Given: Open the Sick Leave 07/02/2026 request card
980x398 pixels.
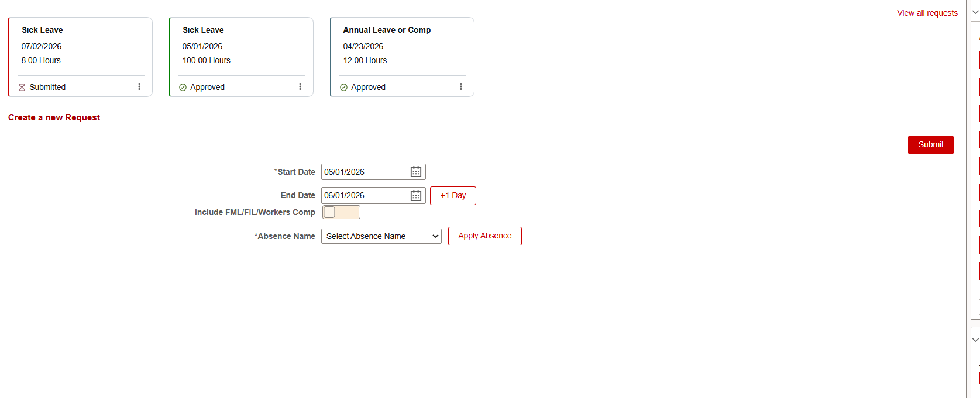Looking at the screenshot, I should (81, 57).
